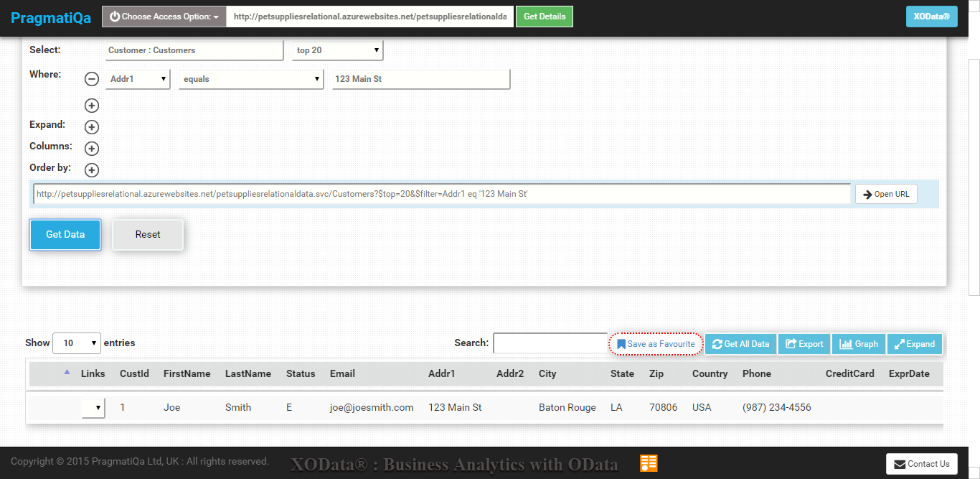Screen dimensions: 980x479
Task: Change the equals operator dropdown
Action: (251, 79)
